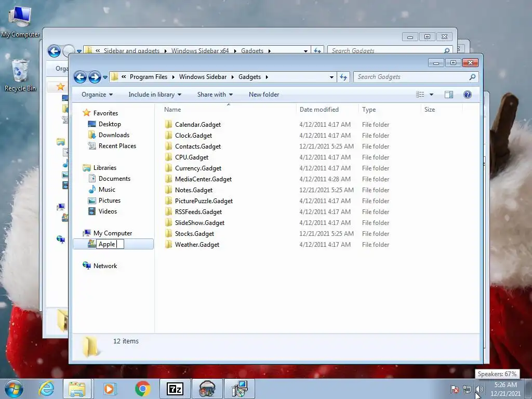Click the Speakers volume tray icon
The width and height of the screenshot is (532, 399).
point(479,390)
